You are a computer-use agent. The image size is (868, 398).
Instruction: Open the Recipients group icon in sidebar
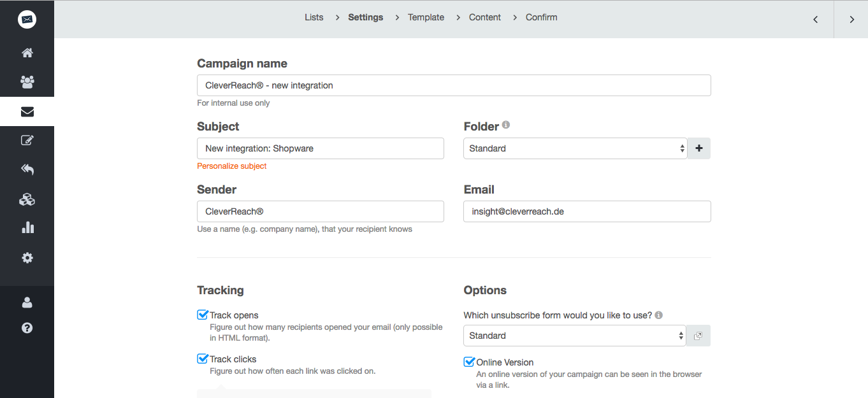(27, 82)
